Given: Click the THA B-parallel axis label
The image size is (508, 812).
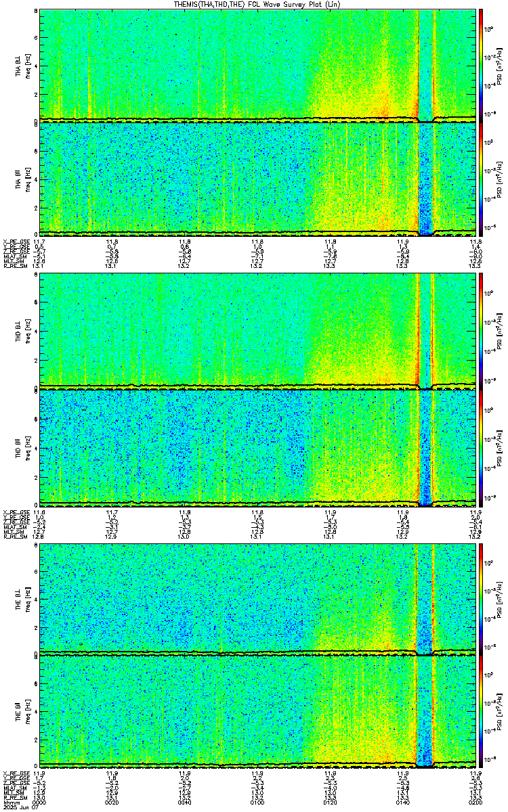Looking at the screenshot, I should pos(18,180).
